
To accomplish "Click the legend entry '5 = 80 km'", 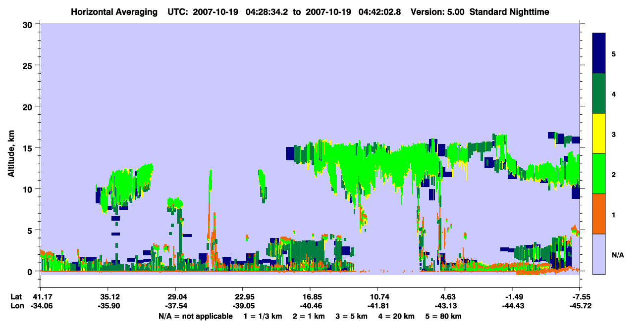I will (x=444, y=316).
